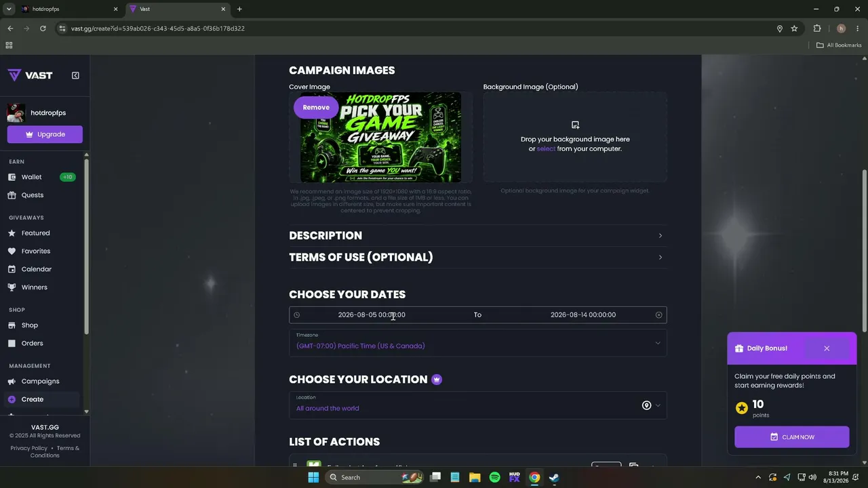868x488 pixels.
Task: Click the Featured star icon
Action: pyautogui.click(x=12, y=233)
